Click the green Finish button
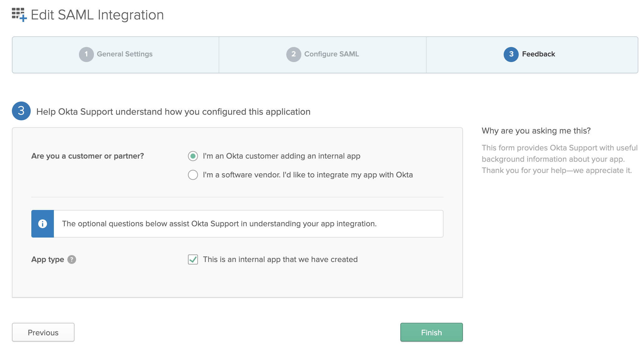 point(431,332)
